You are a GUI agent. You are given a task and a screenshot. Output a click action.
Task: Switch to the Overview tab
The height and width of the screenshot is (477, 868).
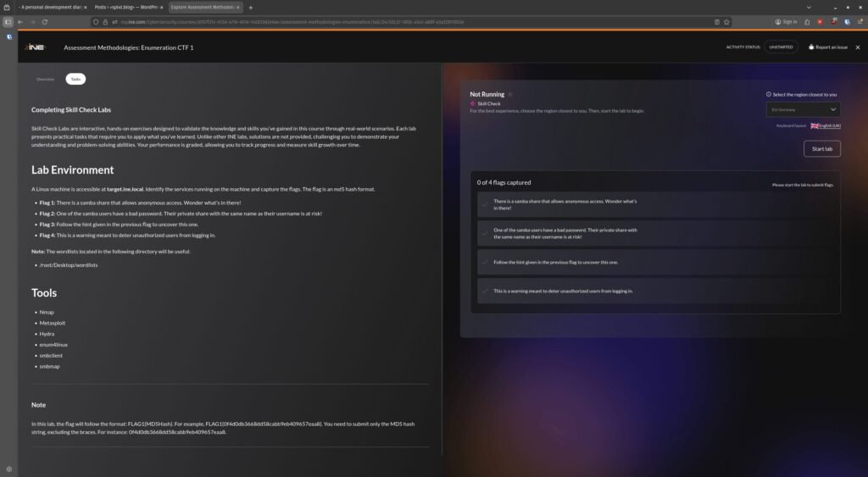point(45,79)
